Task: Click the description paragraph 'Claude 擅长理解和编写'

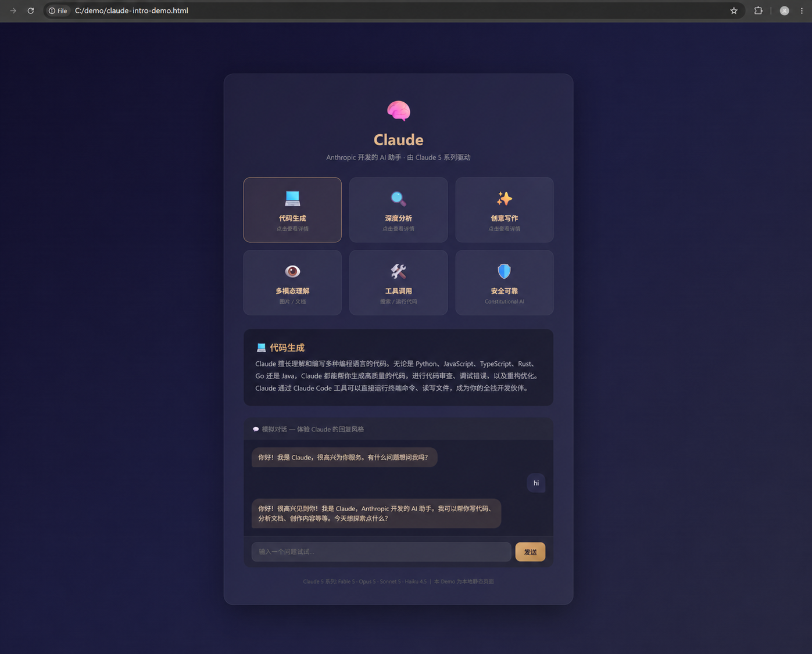Action: pos(397,376)
